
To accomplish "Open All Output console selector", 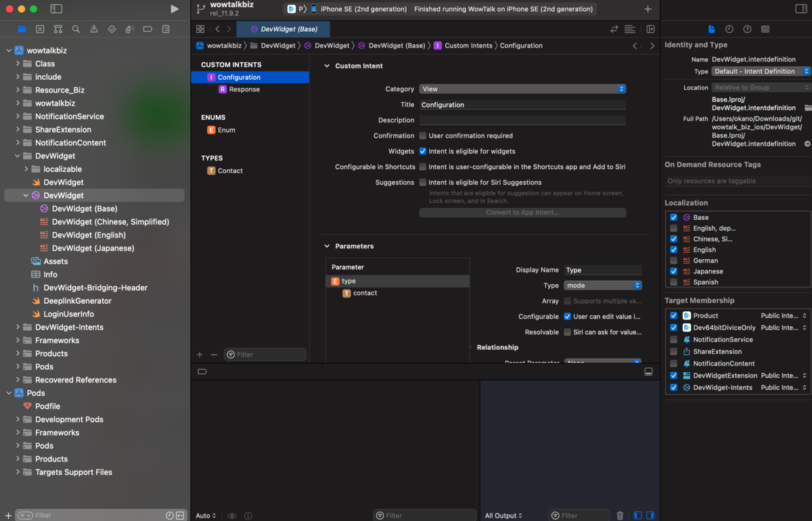I will point(505,516).
